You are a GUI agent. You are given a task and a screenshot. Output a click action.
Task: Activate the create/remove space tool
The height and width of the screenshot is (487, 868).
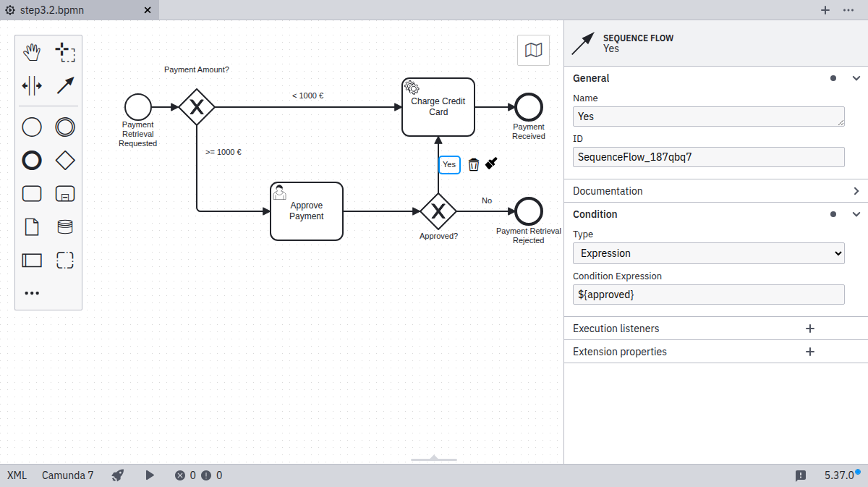32,85
